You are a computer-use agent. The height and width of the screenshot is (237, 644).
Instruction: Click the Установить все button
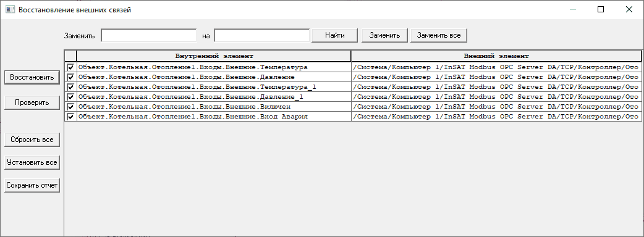[x=32, y=162]
